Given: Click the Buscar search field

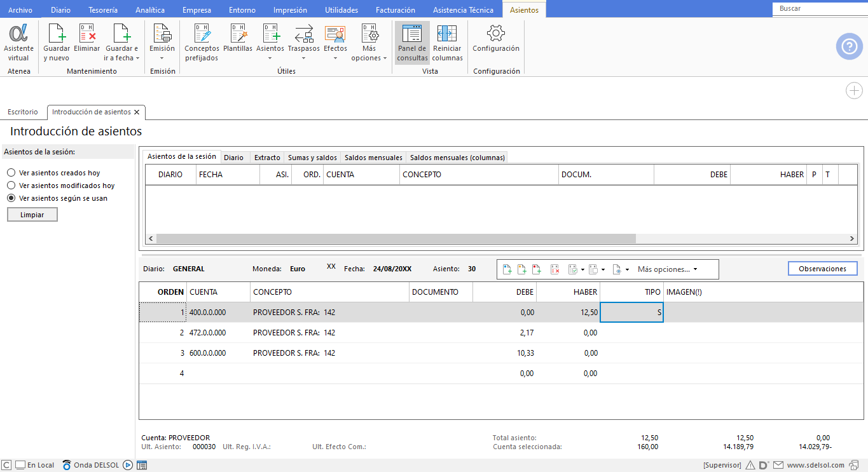Looking at the screenshot, I should (x=820, y=9).
